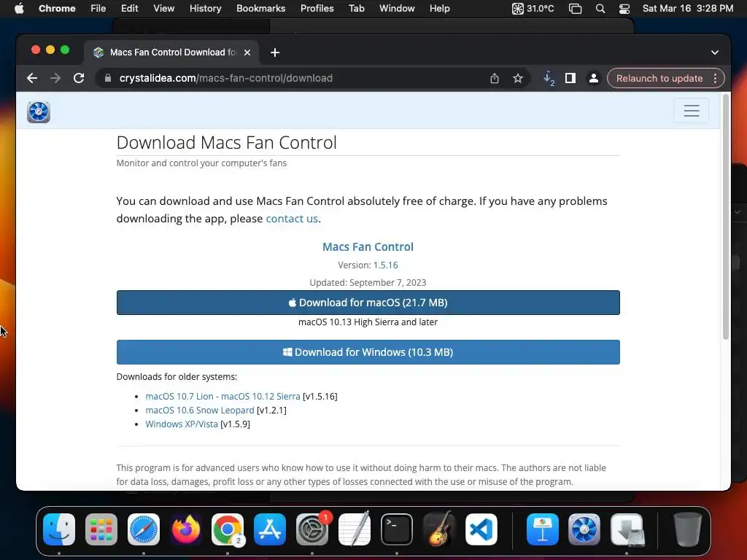Open App Store from the dock
The image size is (747, 560).
(270, 529)
